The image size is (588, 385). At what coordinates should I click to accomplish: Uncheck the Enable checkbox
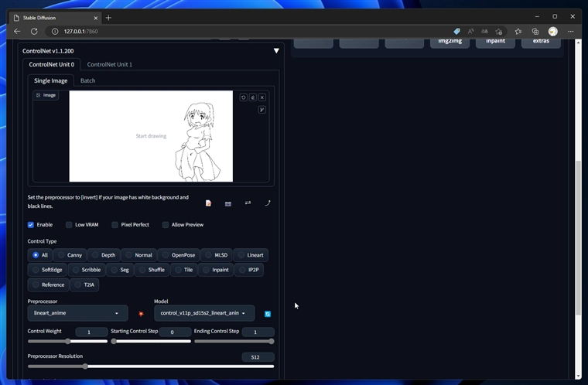coord(31,225)
